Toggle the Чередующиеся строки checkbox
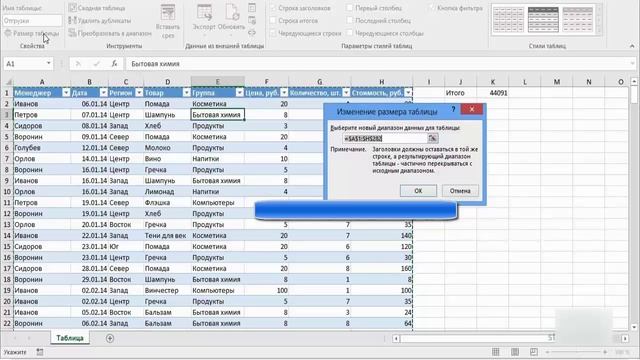640x360 pixels. click(273, 33)
